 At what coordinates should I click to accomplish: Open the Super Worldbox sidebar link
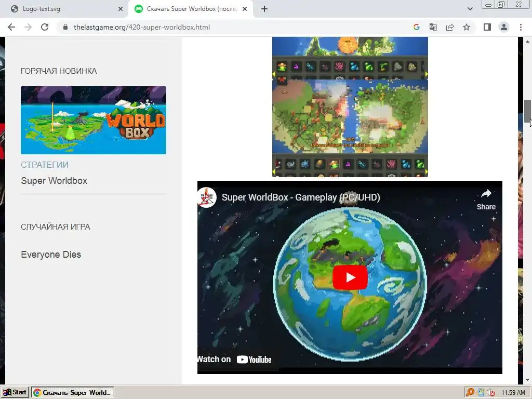click(54, 181)
